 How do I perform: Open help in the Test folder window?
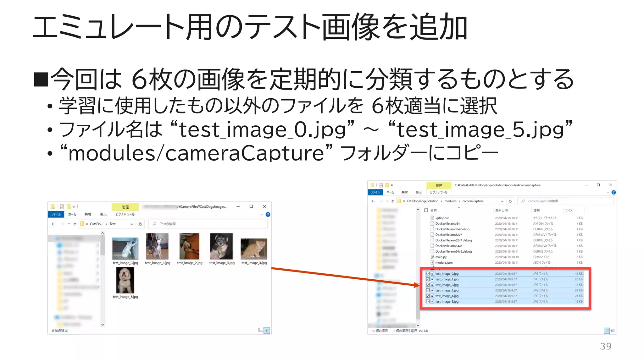tap(268, 214)
